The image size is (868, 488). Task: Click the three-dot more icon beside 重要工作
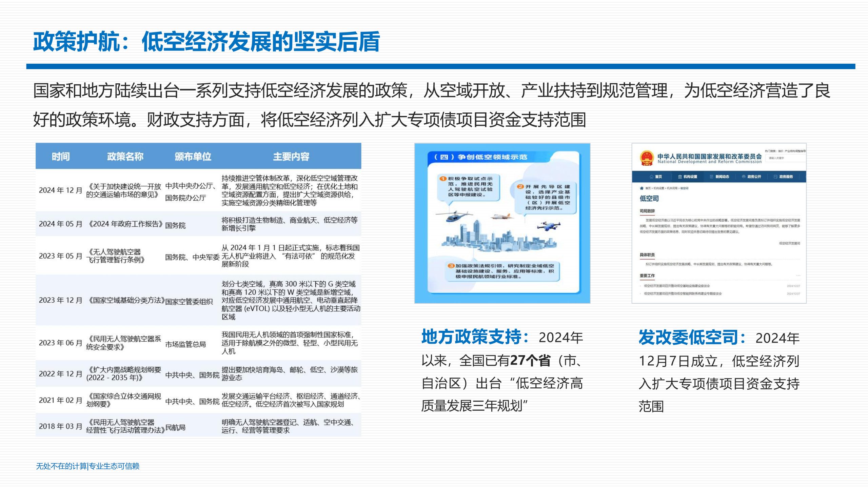coord(798,276)
